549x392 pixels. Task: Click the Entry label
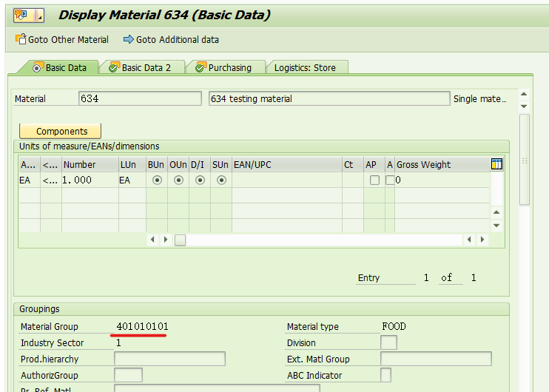tap(368, 278)
